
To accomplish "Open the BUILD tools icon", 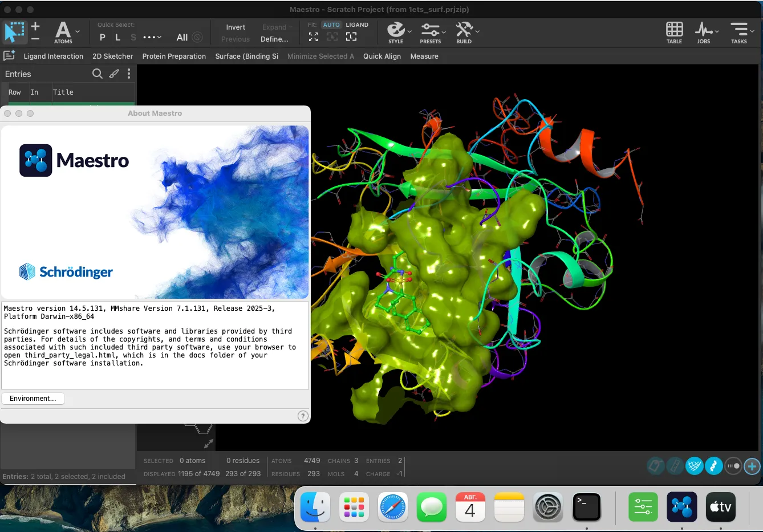I will tap(464, 33).
